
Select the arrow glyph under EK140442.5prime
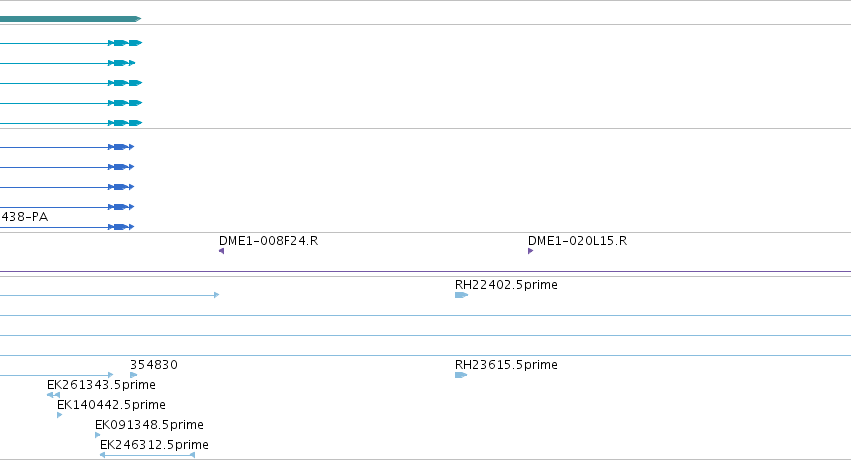[x=60, y=415]
